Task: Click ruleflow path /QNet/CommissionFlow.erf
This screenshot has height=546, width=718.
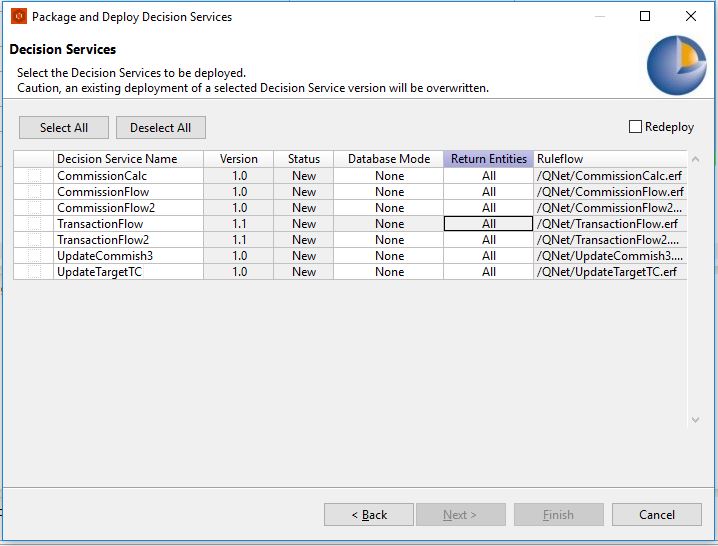Action: click(610, 192)
